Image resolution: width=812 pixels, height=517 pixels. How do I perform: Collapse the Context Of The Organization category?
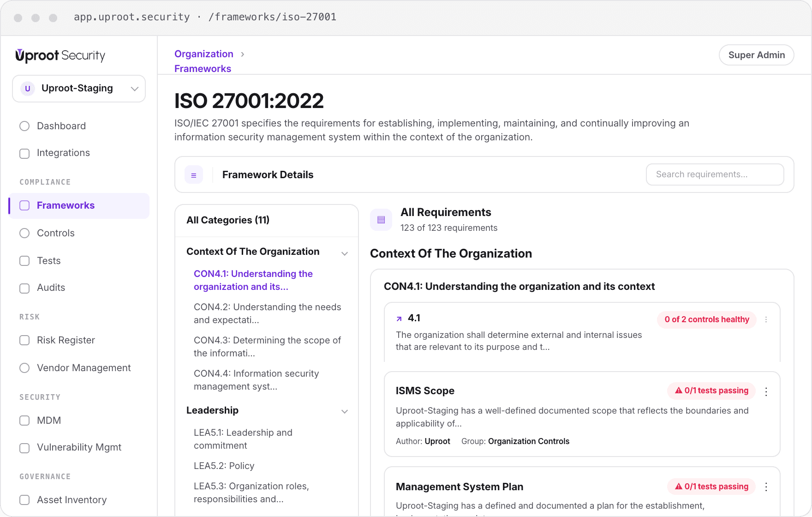345,253
